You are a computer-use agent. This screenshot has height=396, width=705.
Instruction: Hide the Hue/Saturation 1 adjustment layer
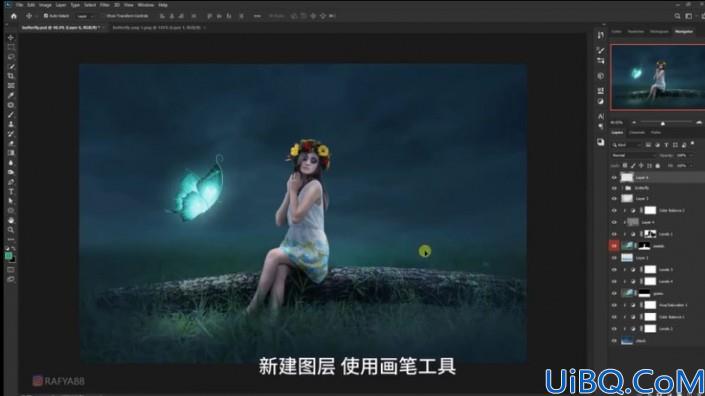point(614,305)
